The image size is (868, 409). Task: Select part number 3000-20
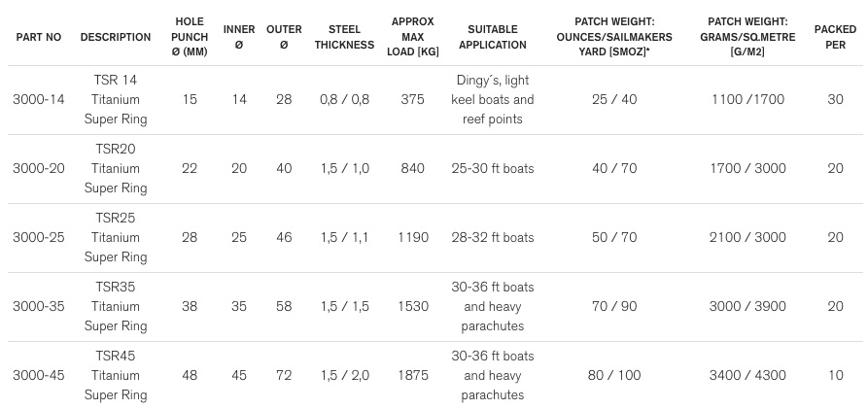pyautogui.click(x=38, y=168)
